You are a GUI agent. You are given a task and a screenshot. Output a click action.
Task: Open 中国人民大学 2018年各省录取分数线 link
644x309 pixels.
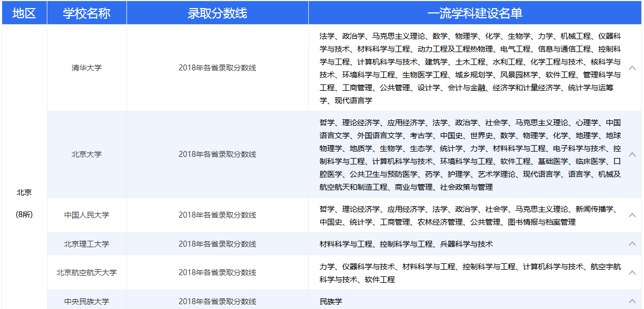(217, 215)
